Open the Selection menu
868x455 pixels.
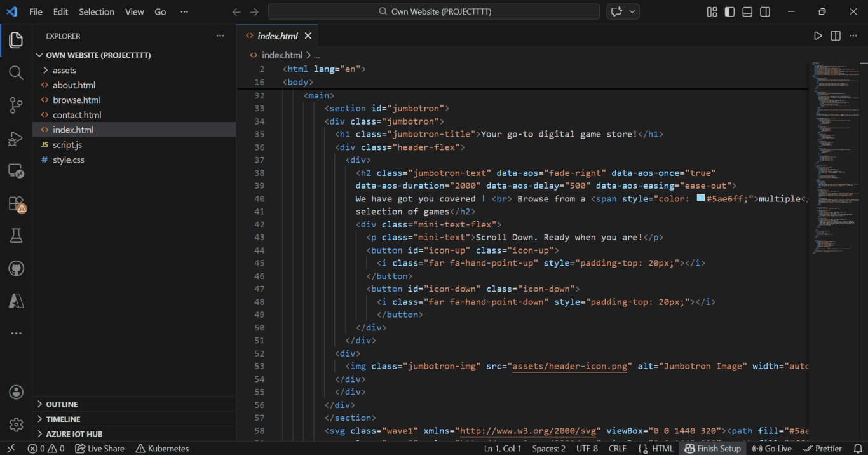(x=97, y=12)
